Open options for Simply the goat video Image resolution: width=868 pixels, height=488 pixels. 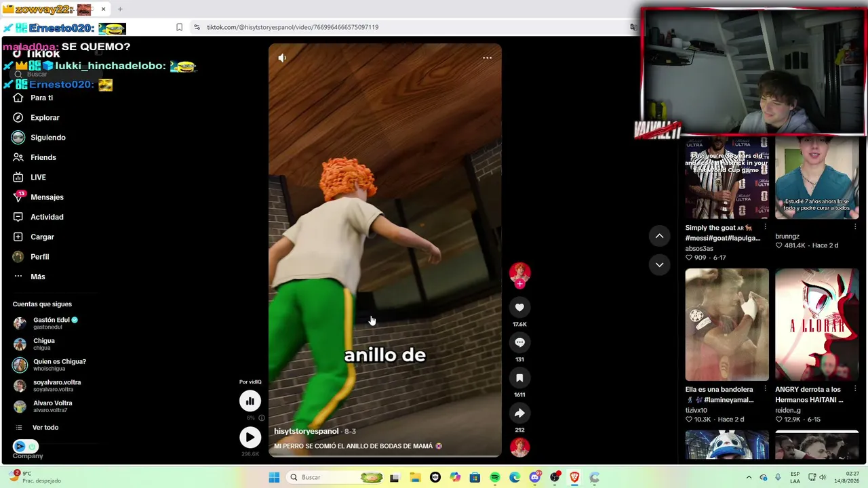point(765,227)
